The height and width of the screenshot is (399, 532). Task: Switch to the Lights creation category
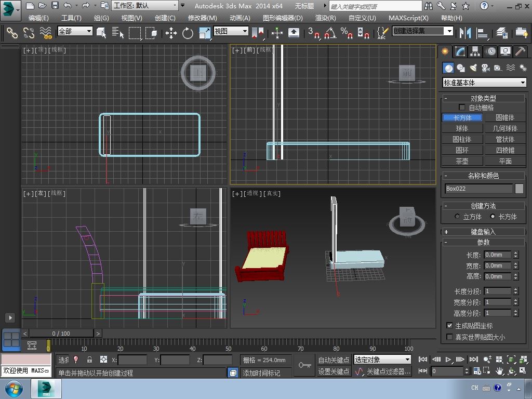473,68
